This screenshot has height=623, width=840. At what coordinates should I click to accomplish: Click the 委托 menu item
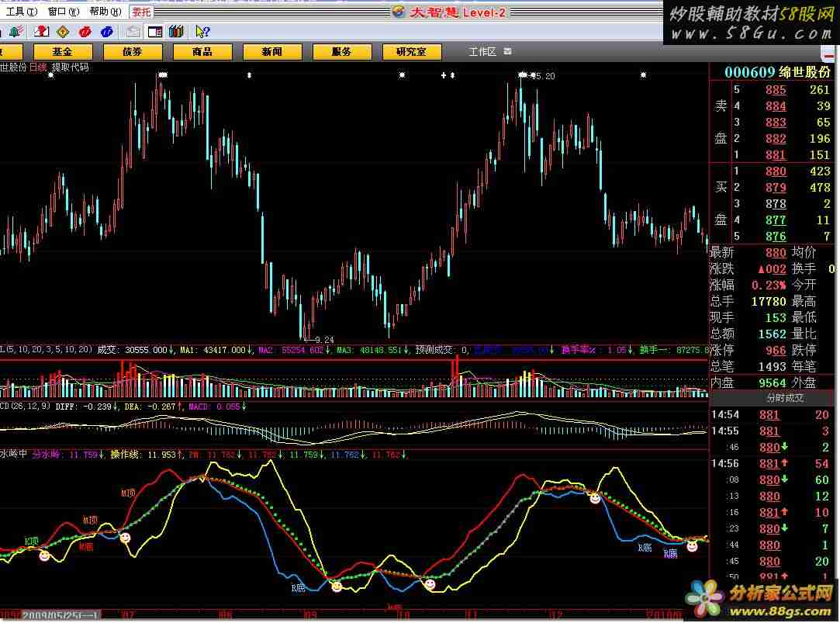[x=141, y=12]
